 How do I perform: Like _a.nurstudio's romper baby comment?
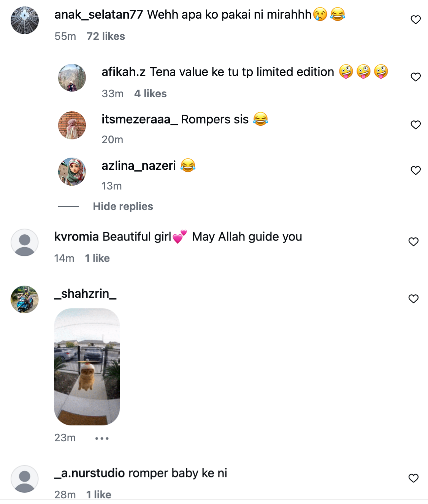point(413,478)
